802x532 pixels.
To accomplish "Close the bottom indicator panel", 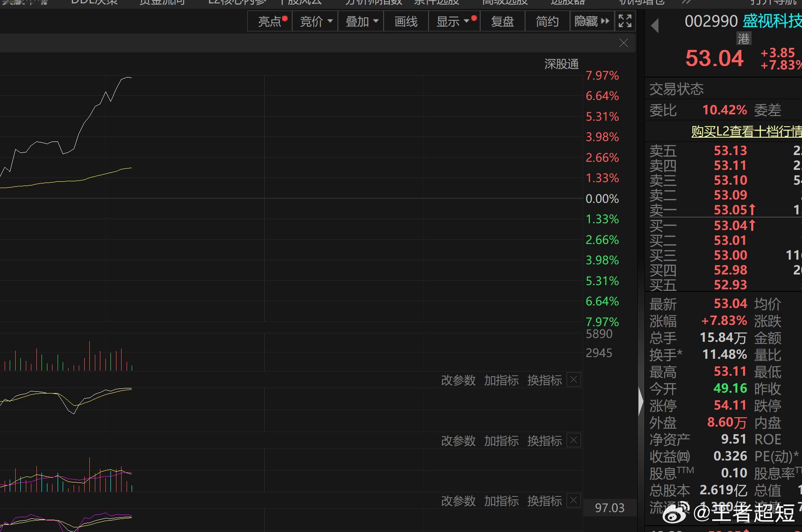I will click(x=573, y=501).
